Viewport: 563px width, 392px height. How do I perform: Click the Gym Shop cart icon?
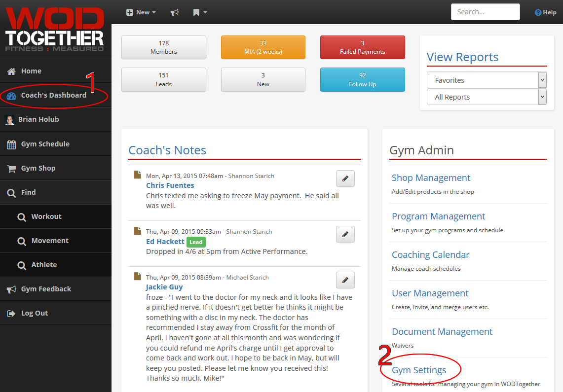(x=11, y=169)
